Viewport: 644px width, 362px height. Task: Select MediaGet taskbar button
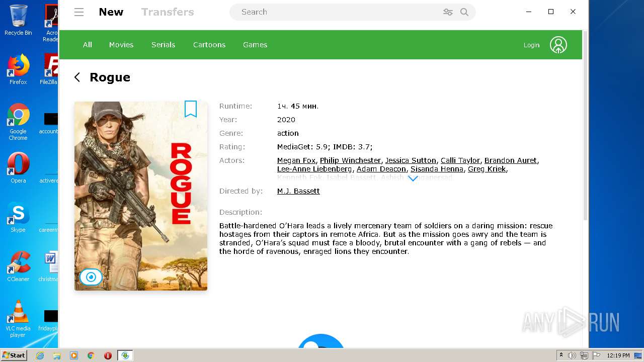(125, 355)
